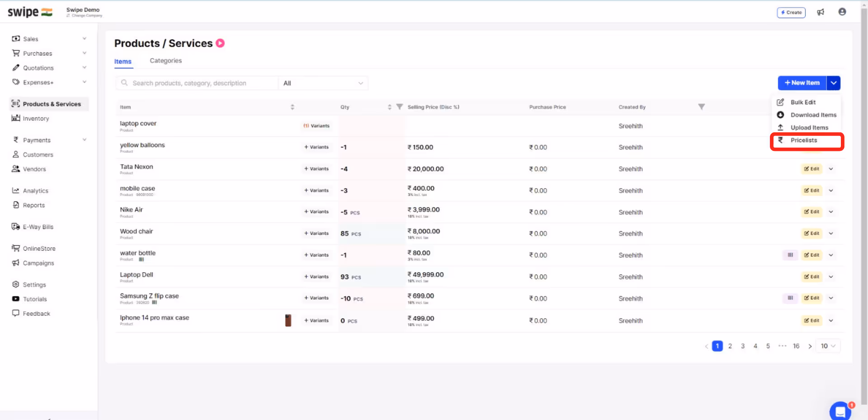Open Payments in the sidebar
This screenshot has width=868, height=420.
[x=37, y=140]
